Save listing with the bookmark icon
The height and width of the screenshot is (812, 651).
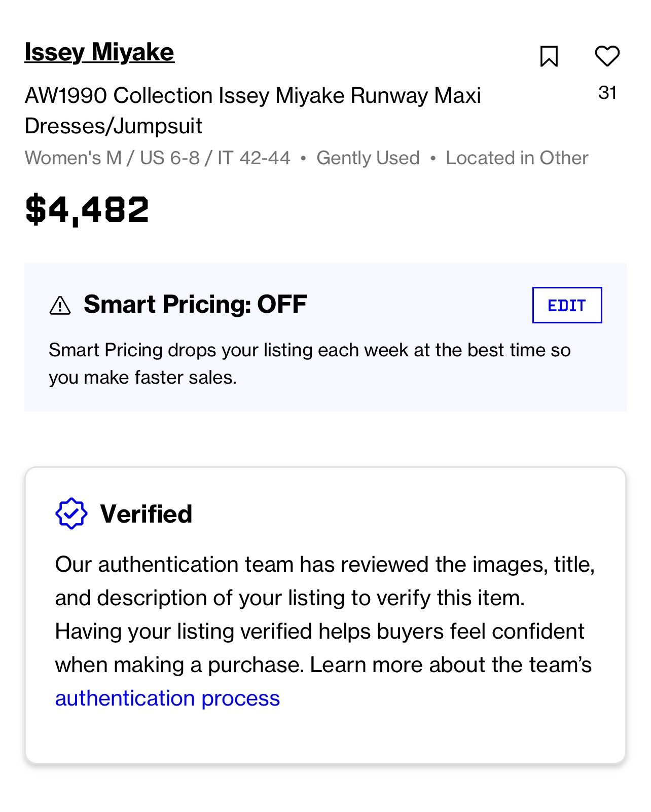point(549,56)
